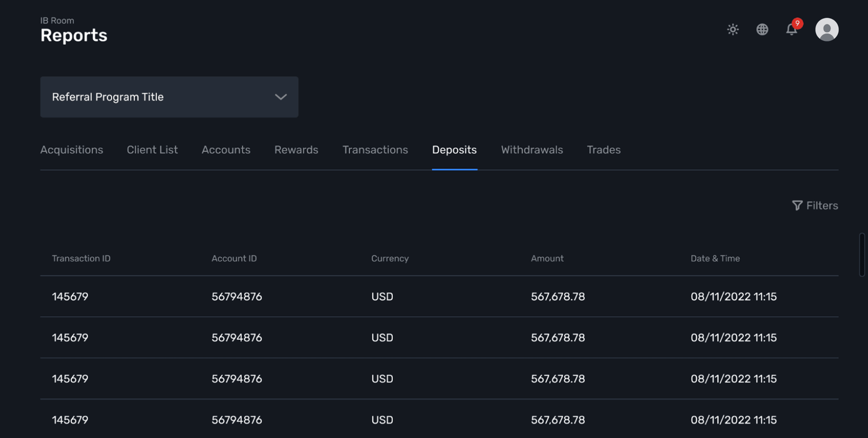View the Client List report

tap(152, 150)
